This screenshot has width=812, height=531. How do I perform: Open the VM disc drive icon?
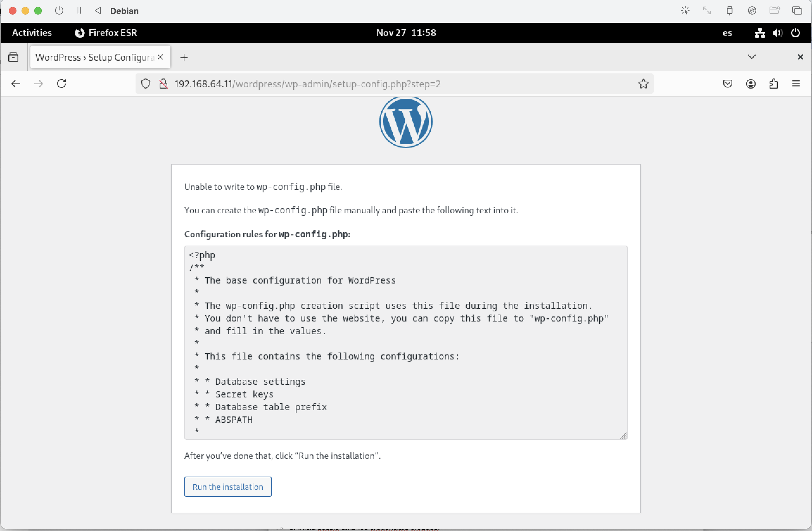(752, 10)
